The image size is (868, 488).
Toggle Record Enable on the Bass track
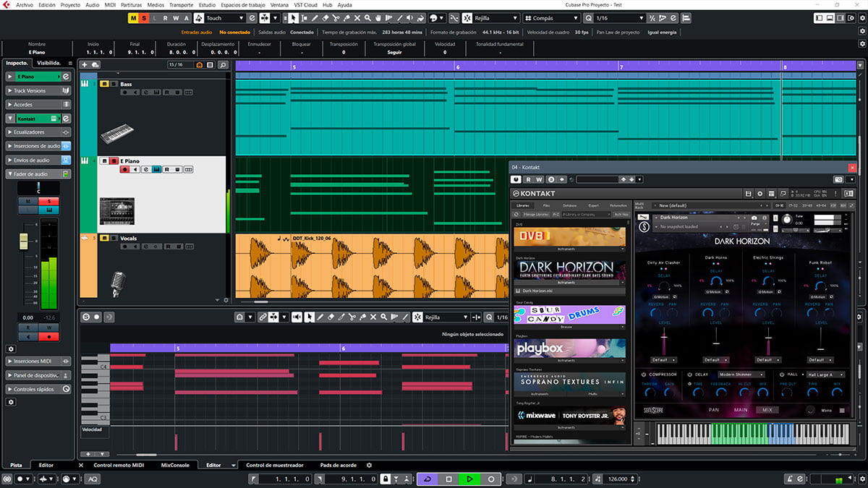(124, 93)
